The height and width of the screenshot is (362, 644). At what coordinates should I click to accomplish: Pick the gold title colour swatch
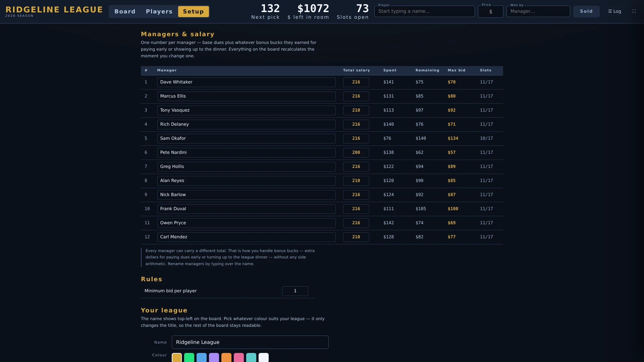(x=177, y=358)
